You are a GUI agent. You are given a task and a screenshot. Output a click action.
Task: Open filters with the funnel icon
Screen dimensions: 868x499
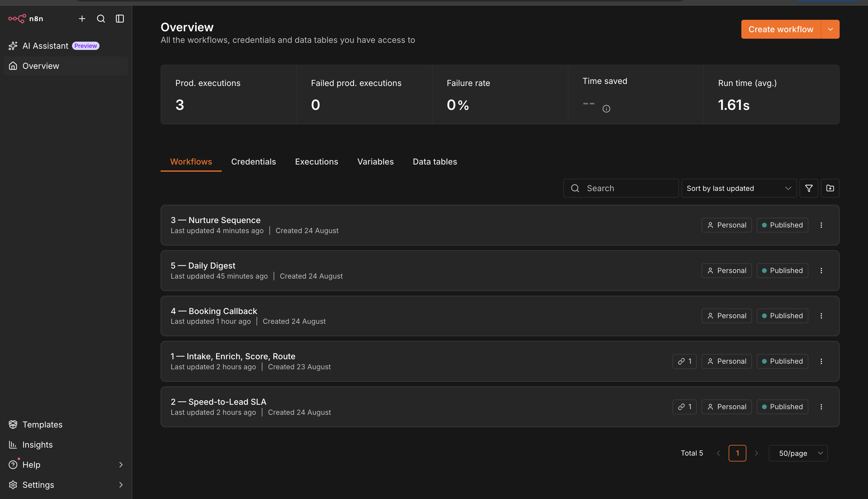click(x=809, y=188)
